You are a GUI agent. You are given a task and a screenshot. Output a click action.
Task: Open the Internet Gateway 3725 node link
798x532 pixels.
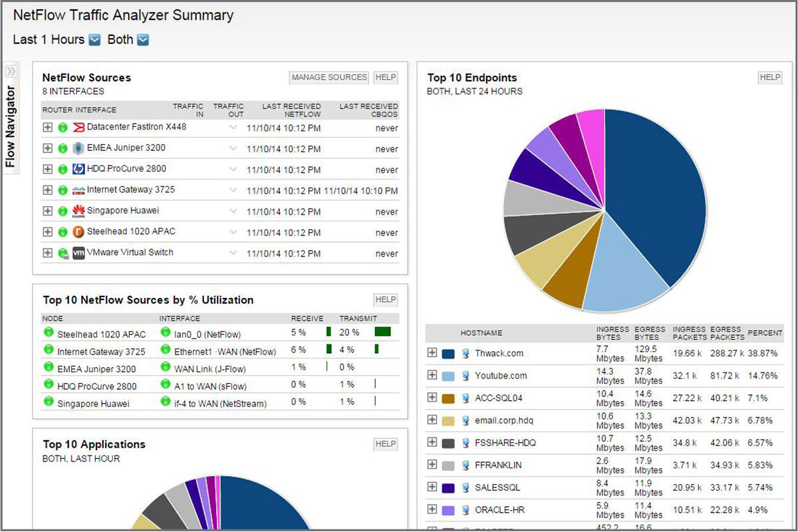101,352
